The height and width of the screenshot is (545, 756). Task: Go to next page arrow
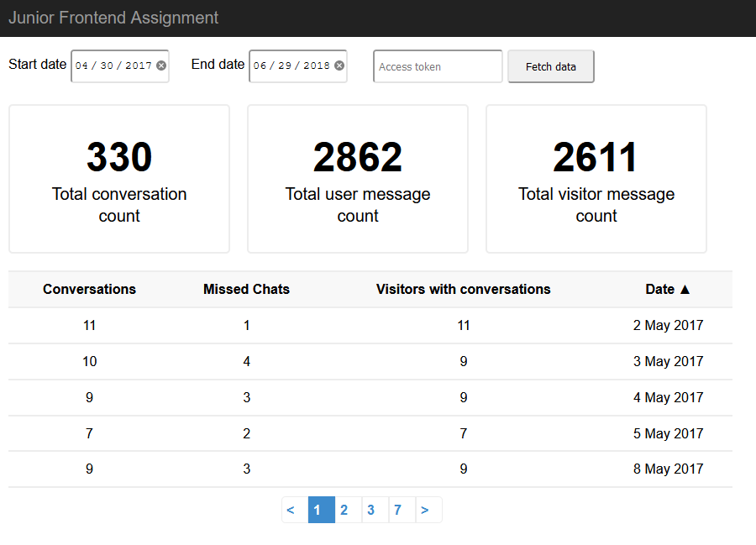pyautogui.click(x=428, y=510)
